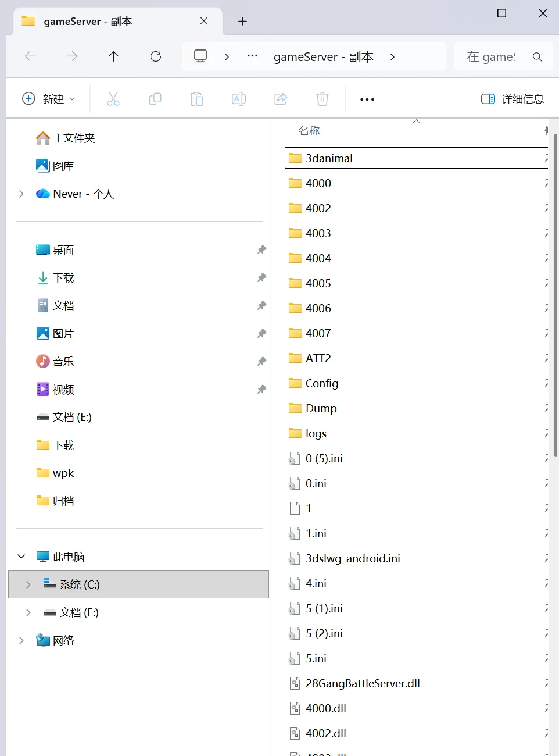Expand the 网络 network node

click(x=21, y=640)
